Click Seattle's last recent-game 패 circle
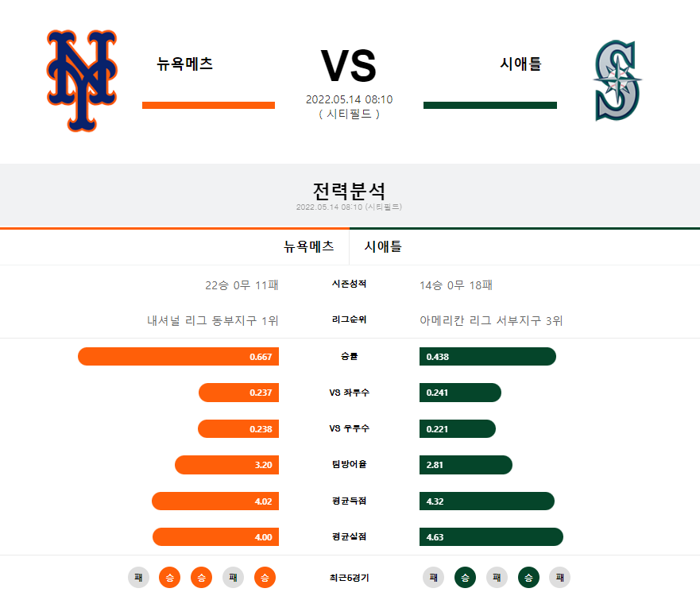700x600 pixels. pyautogui.click(x=560, y=577)
